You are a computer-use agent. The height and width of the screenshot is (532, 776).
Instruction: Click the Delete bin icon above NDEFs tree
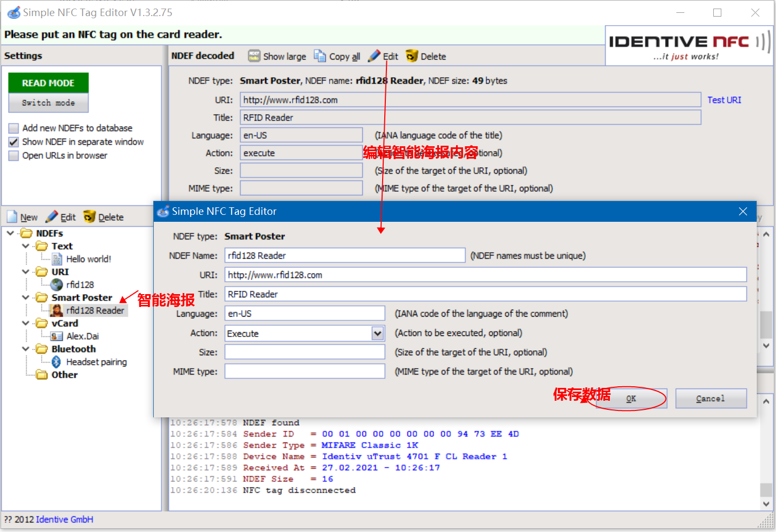89,217
